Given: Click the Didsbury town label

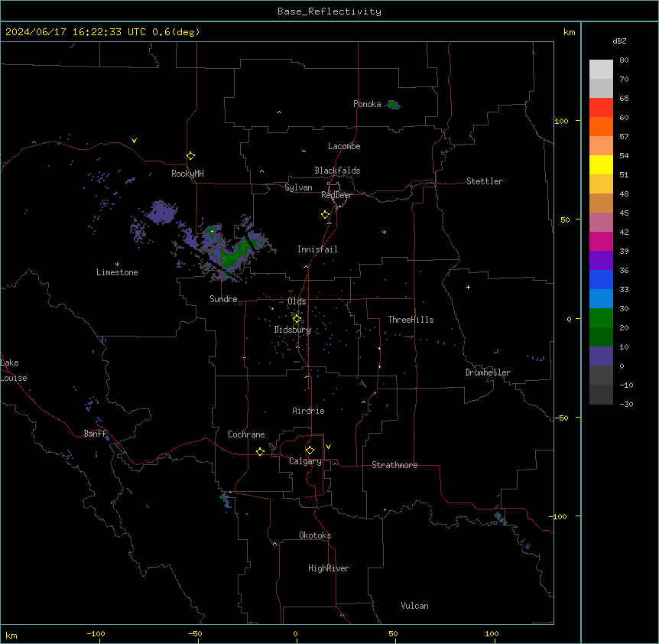Looking at the screenshot, I should tap(293, 330).
